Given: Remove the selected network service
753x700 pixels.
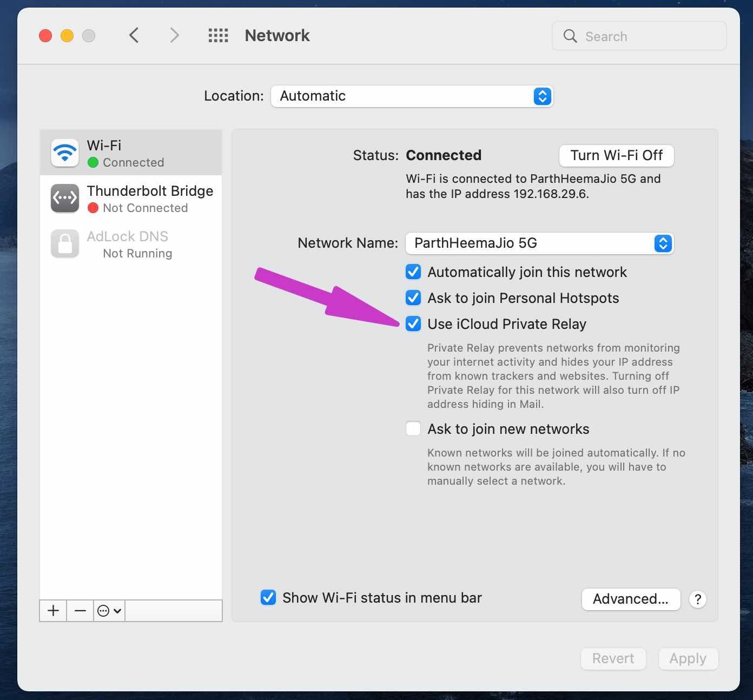Looking at the screenshot, I should click(x=80, y=611).
